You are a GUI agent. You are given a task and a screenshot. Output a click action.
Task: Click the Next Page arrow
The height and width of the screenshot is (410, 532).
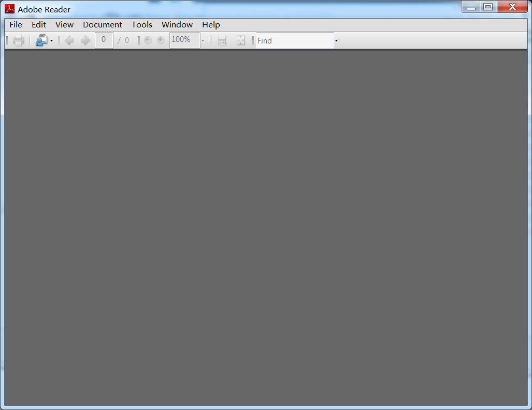point(85,40)
